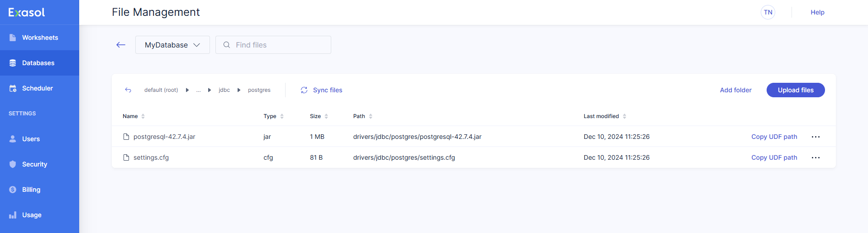Click the breadcrumb up-level return arrow

coord(128,90)
